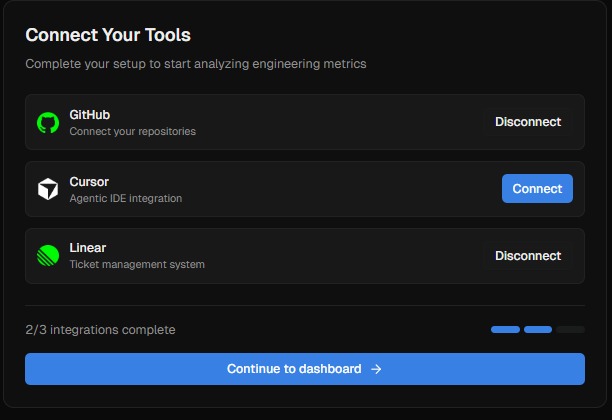
Task: Disconnect the GitHub integration
Action: point(528,122)
